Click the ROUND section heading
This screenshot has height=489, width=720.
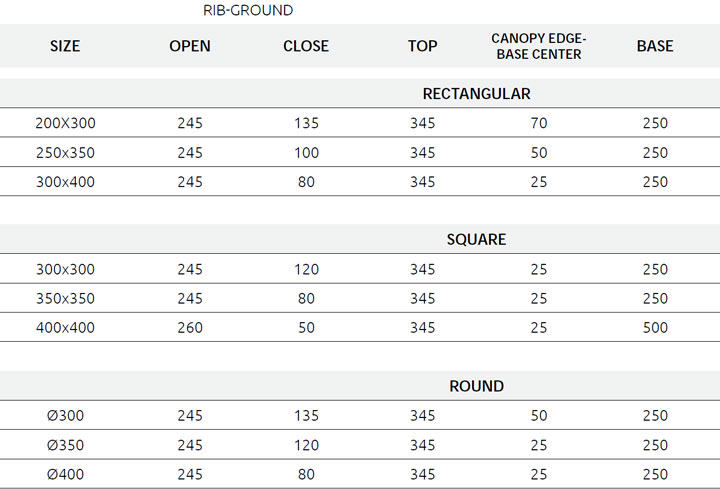click(x=476, y=386)
